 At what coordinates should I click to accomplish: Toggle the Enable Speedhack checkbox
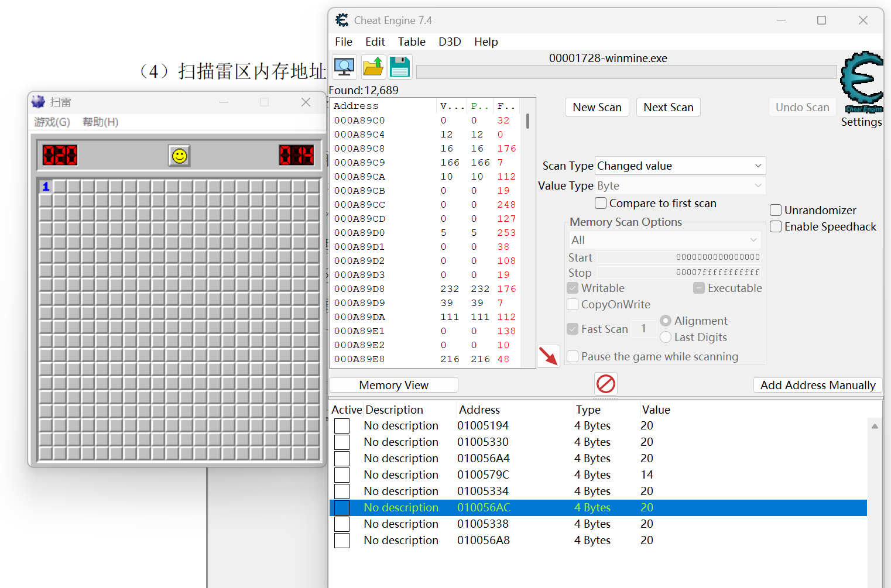point(776,226)
